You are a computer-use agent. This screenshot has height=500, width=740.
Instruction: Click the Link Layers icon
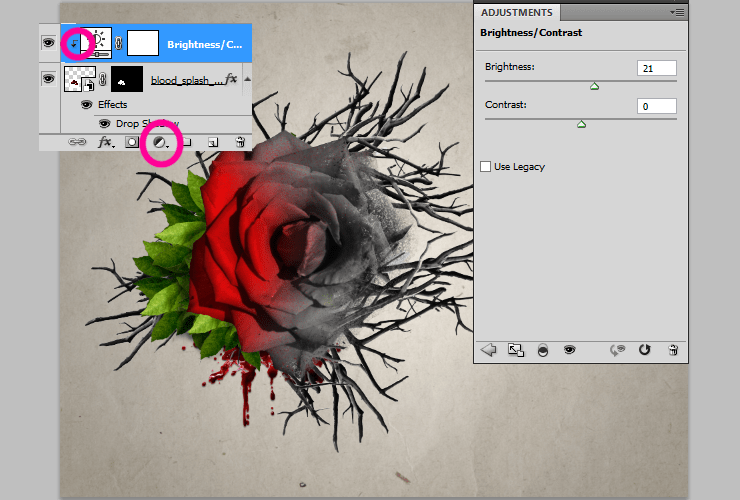click(x=77, y=142)
